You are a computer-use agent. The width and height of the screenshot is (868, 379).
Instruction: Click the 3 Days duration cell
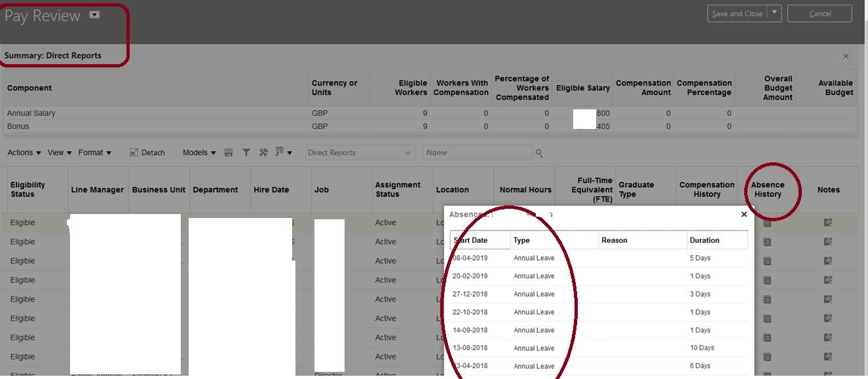tap(700, 294)
